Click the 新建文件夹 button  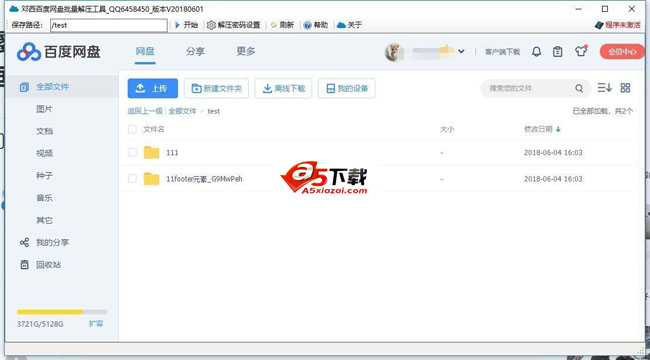click(216, 88)
